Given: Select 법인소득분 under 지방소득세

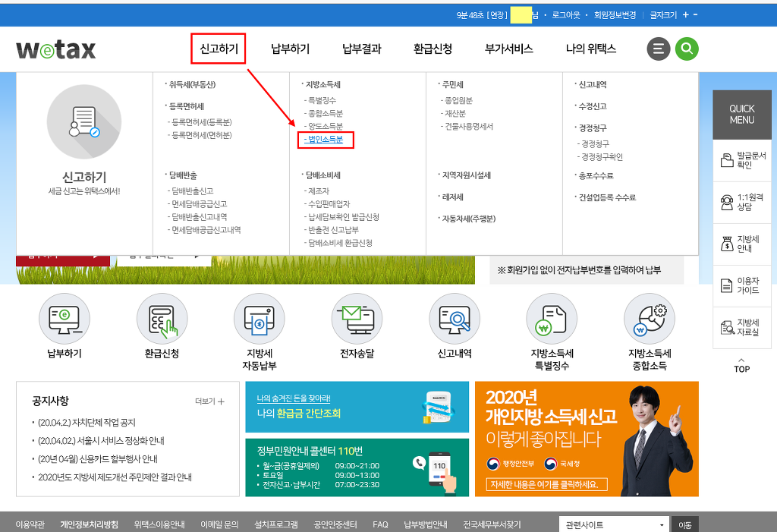Looking at the screenshot, I should (x=325, y=140).
